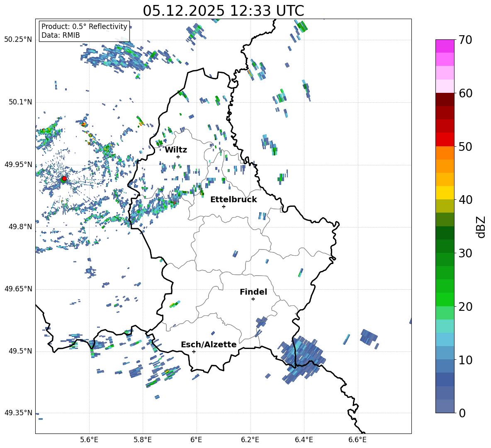
Task: Click the 50.1°N latitude label
Action: coord(20,102)
